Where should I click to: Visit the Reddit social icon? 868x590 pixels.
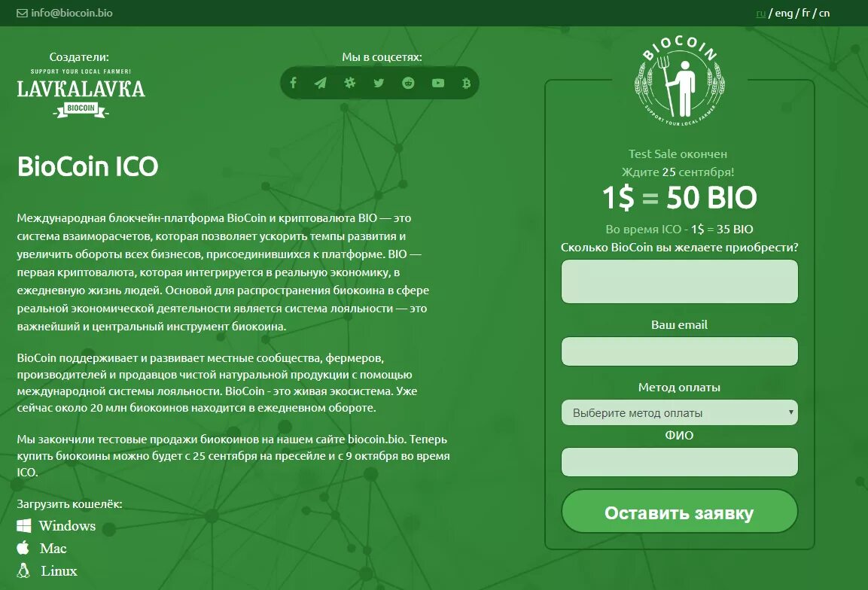pos(408,83)
